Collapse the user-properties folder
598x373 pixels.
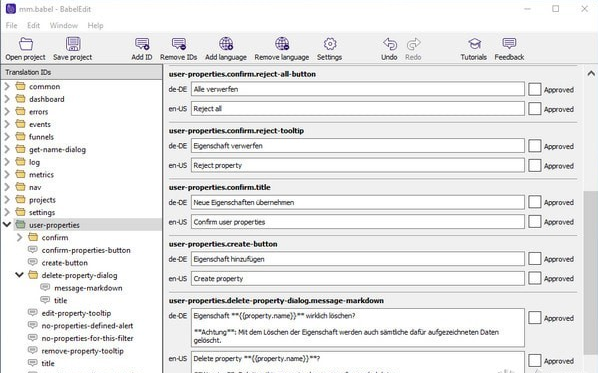click(x=7, y=225)
